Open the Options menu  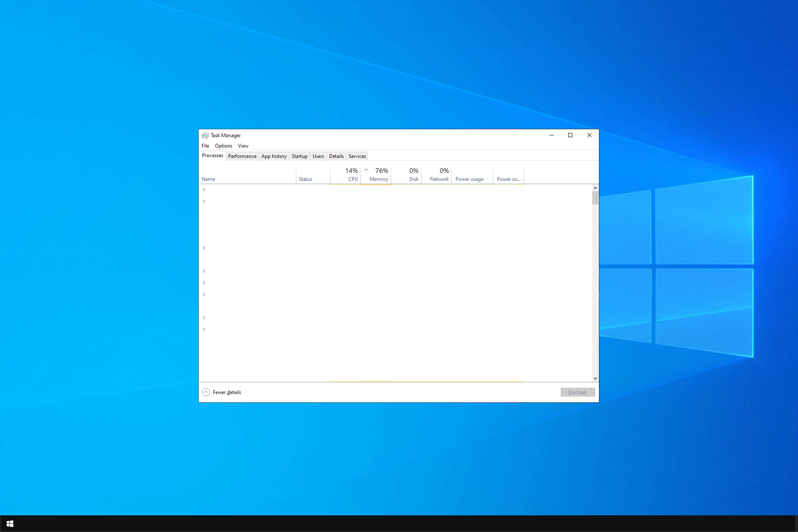point(224,146)
